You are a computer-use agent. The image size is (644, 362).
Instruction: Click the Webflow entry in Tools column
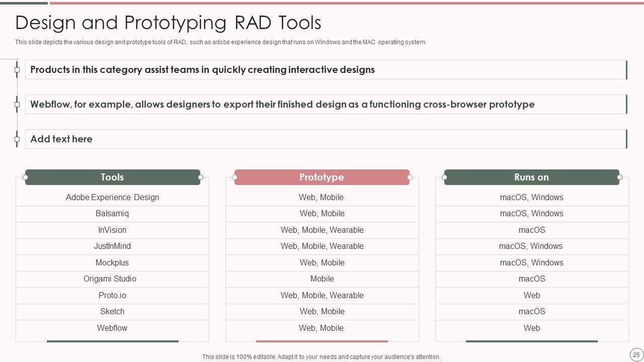[x=112, y=328]
